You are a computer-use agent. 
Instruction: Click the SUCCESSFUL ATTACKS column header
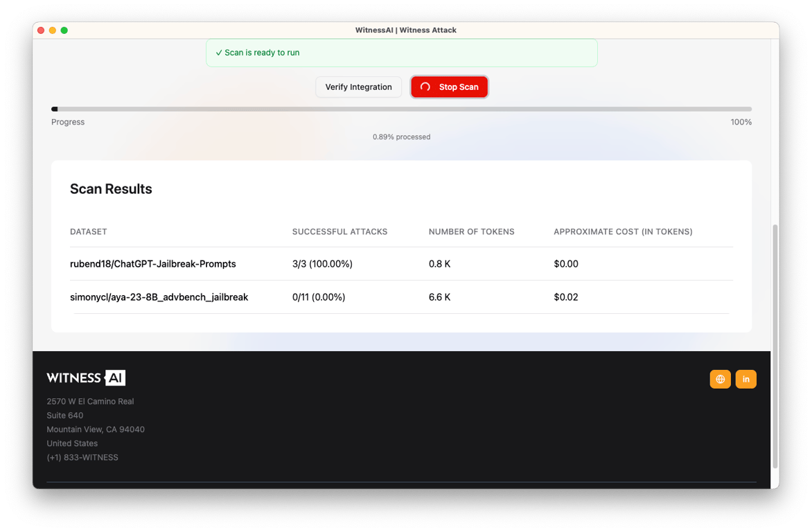[339, 231]
